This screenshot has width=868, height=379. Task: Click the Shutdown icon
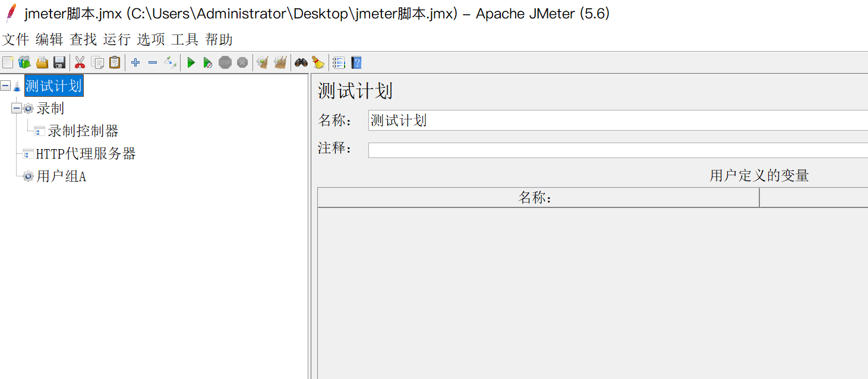coord(242,62)
